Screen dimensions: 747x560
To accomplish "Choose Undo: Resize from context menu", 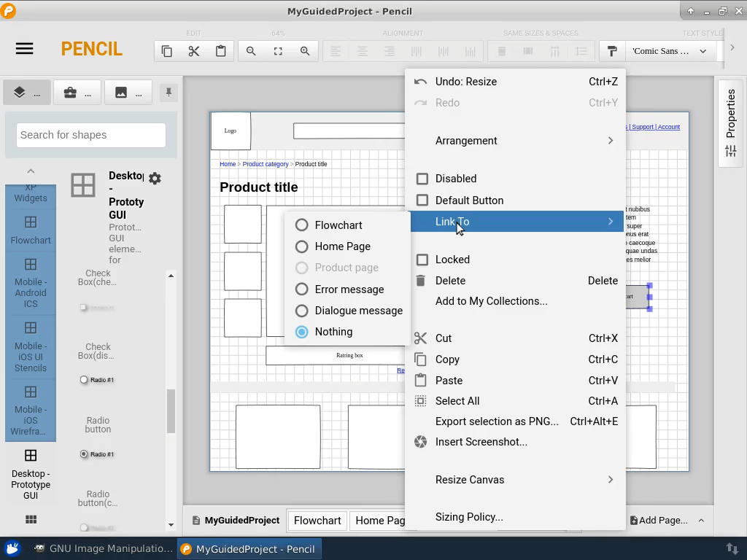I will (515, 82).
